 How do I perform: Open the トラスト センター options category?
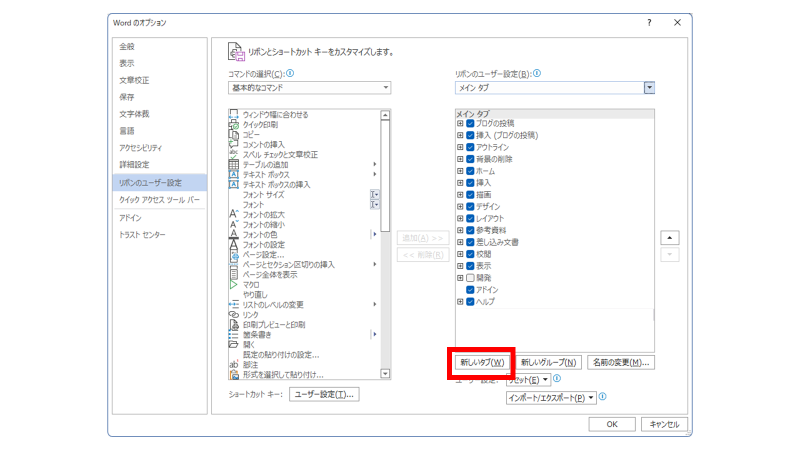click(x=160, y=235)
